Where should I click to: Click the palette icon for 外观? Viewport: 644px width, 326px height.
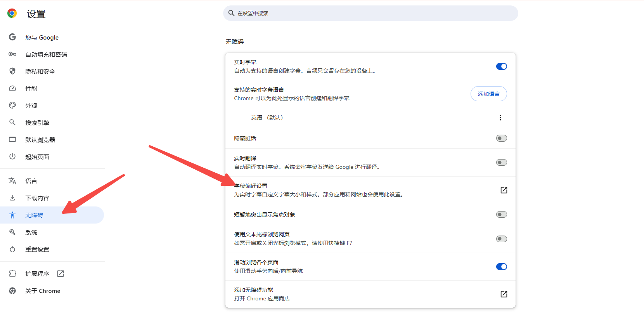[x=12, y=106]
